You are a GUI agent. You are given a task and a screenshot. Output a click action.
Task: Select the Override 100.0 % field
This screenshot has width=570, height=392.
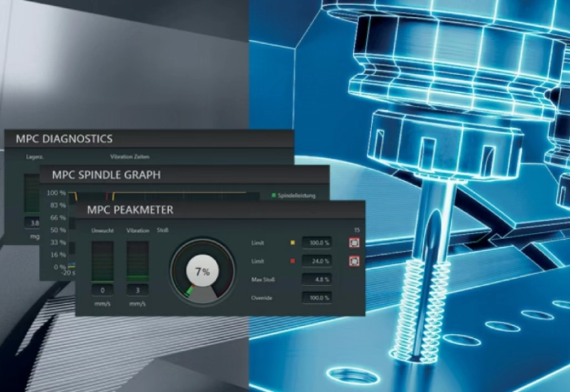click(316, 297)
